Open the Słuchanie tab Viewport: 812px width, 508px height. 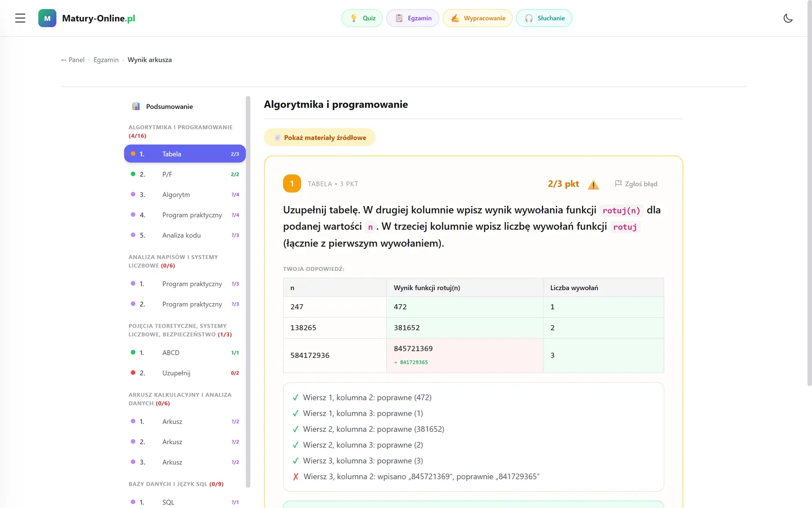[544, 18]
